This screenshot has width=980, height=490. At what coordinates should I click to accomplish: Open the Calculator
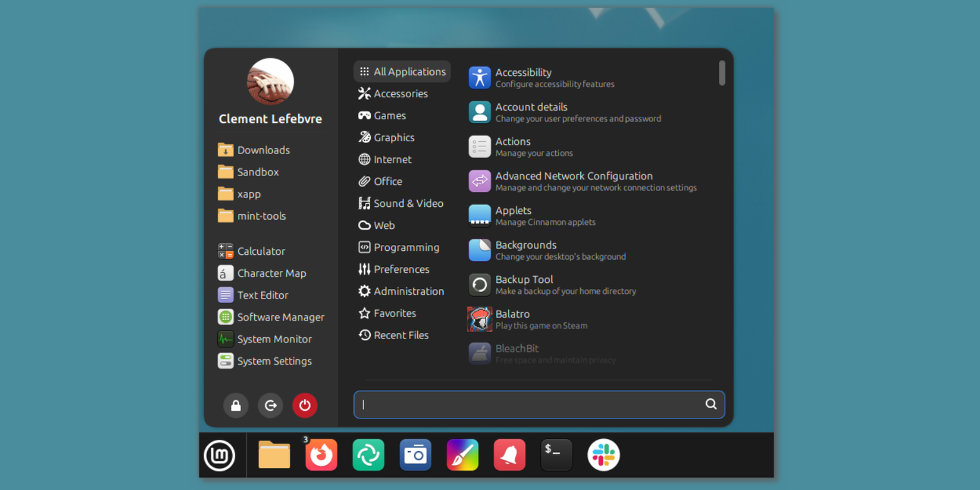point(260,251)
